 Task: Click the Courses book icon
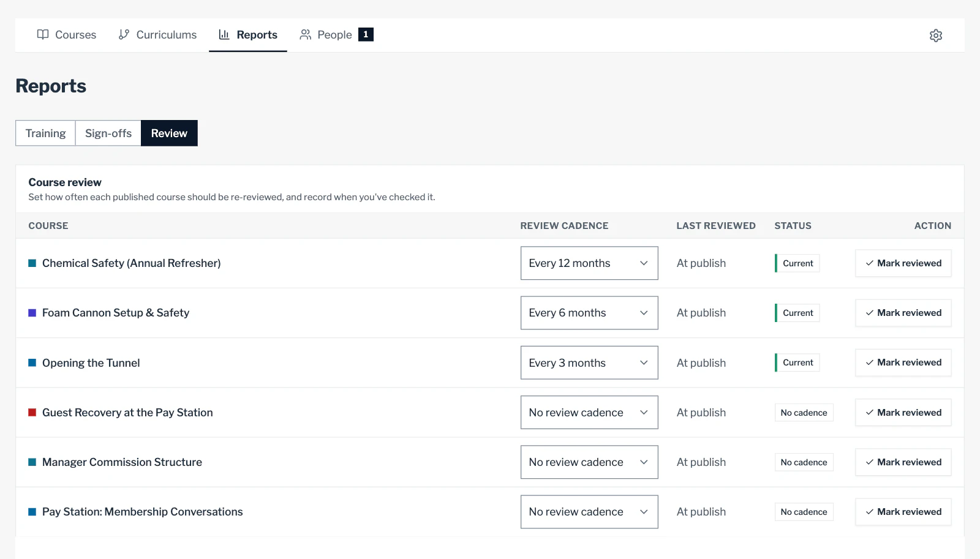(x=43, y=34)
